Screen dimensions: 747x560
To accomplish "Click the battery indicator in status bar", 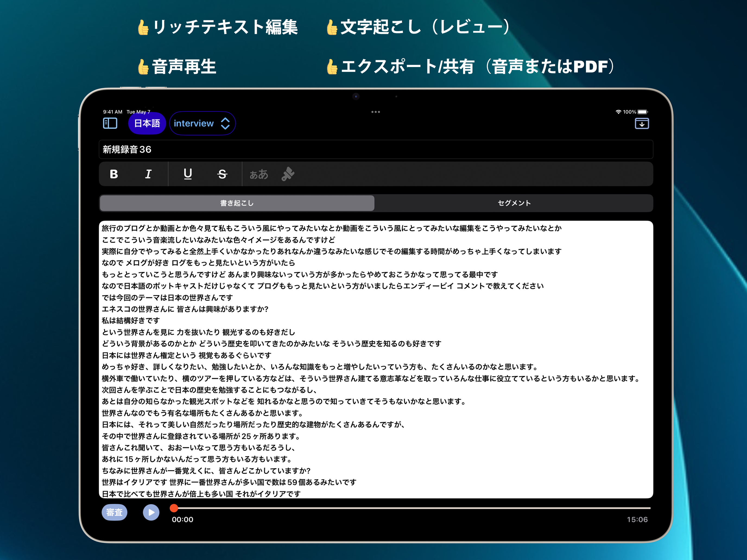I will click(x=643, y=112).
